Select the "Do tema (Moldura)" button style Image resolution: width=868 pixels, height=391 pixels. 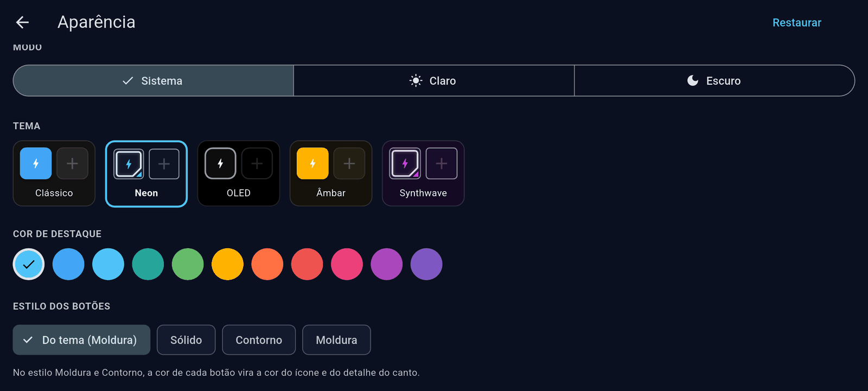(x=81, y=340)
